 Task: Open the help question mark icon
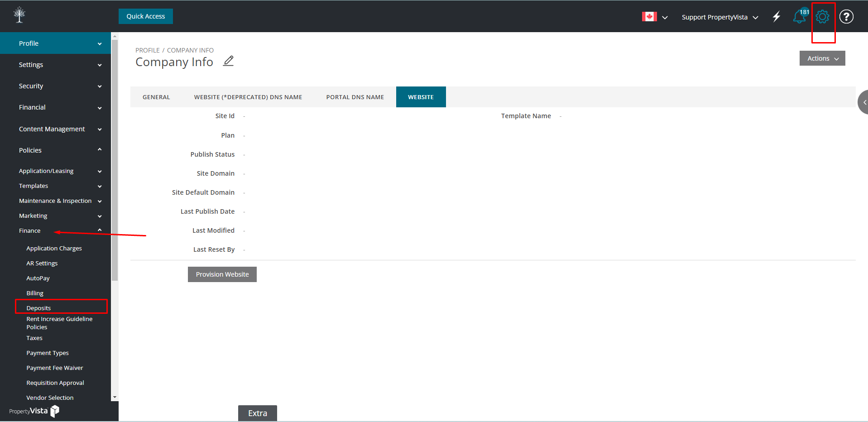coord(846,17)
